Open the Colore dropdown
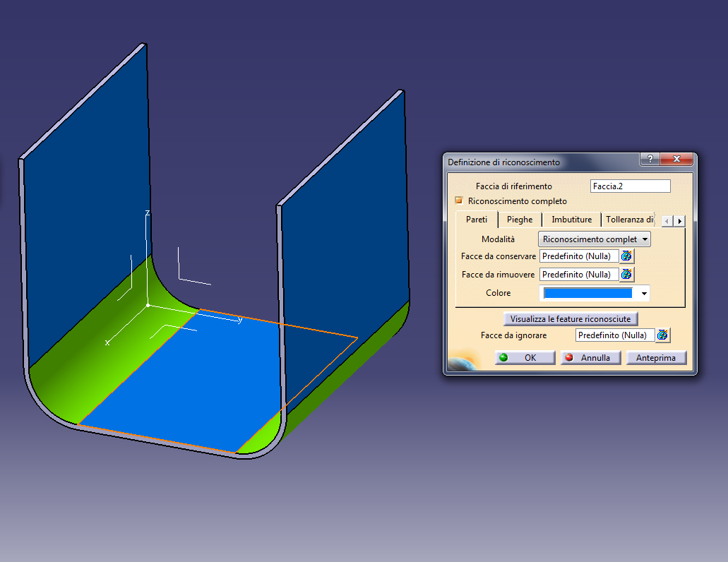Screen dimensions: 728x562 pyautogui.click(x=643, y=293)
